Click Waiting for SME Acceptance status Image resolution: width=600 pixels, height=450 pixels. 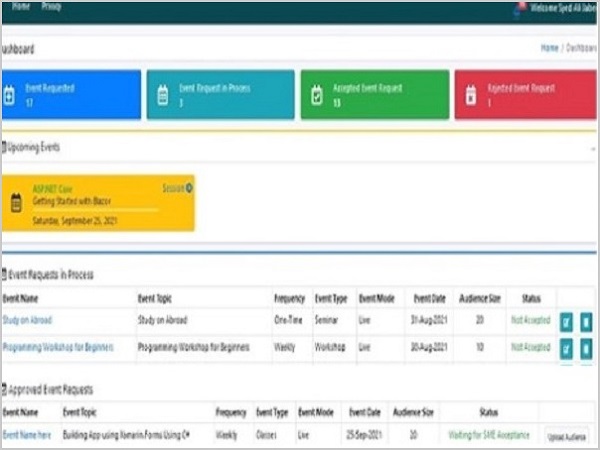[x=489, y=435]
